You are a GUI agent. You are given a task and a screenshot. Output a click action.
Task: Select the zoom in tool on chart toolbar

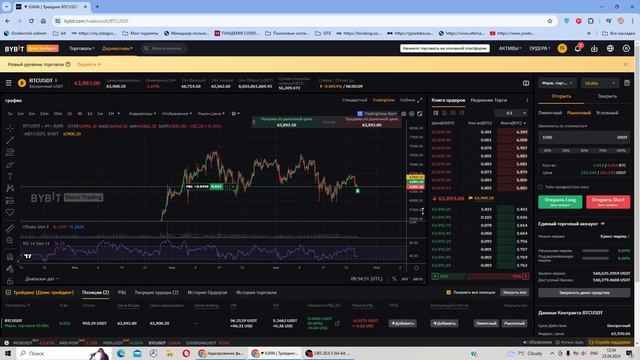10,240
